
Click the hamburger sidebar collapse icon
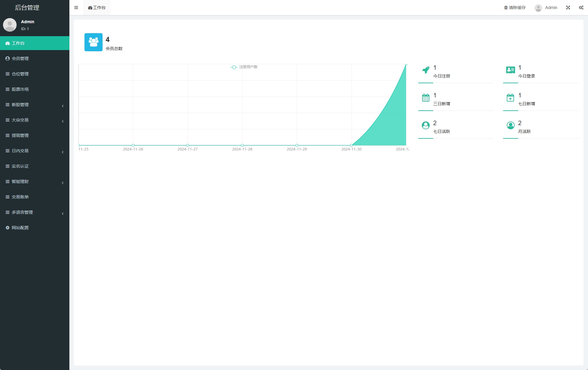76,8
